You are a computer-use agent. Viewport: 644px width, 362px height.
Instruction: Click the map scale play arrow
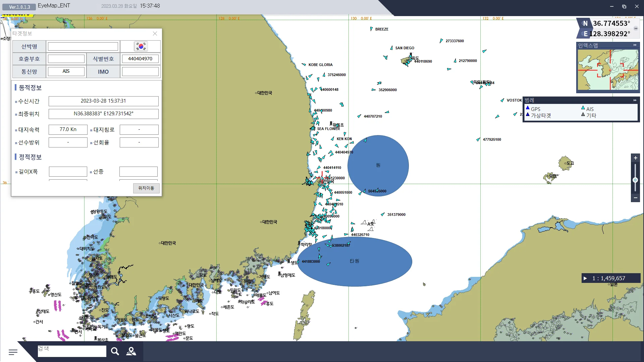click(585, 279)
